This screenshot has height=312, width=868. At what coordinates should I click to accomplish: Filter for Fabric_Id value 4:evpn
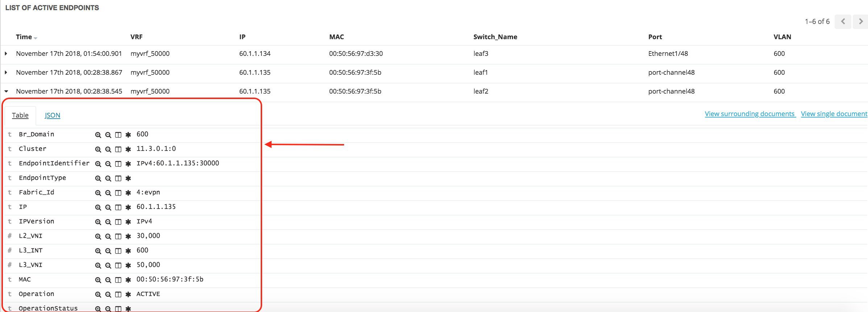(98, 193)
